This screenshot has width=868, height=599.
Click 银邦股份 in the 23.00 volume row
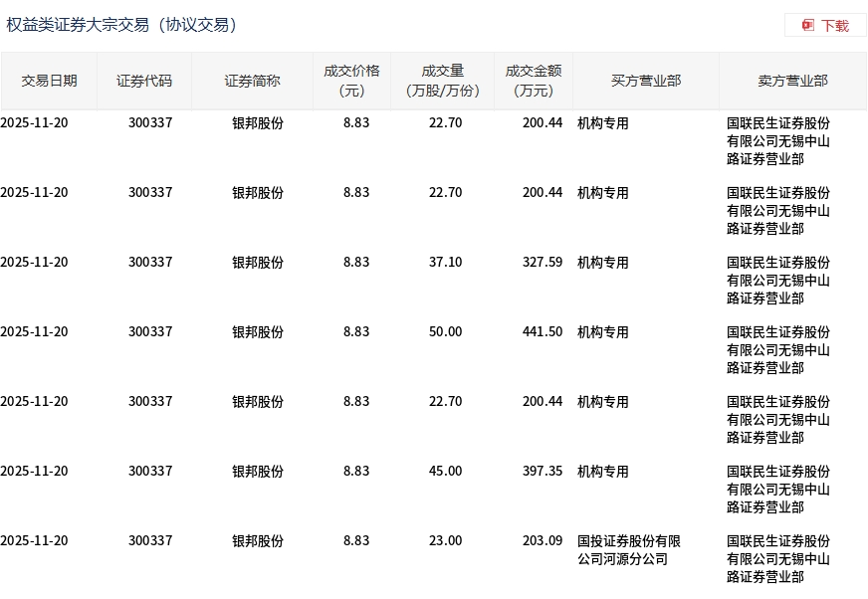pyautogui.click(x=258, y=541)
